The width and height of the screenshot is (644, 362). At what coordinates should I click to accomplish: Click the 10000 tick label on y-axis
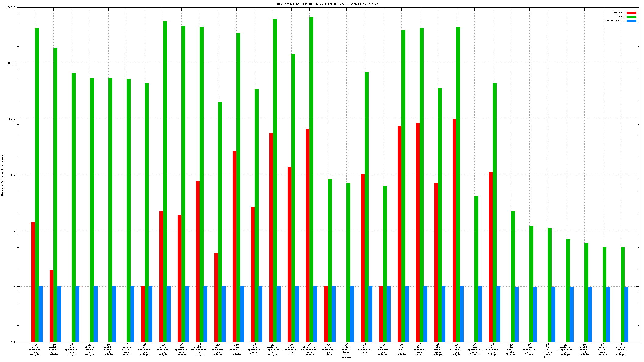coord(11,63)
